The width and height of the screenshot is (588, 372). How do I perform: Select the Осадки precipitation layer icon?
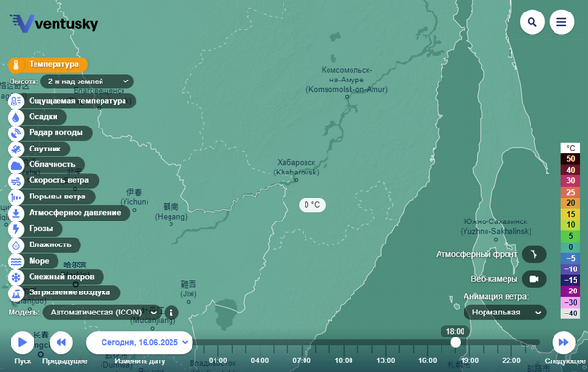pyautogui.click(x=16, y=117)
